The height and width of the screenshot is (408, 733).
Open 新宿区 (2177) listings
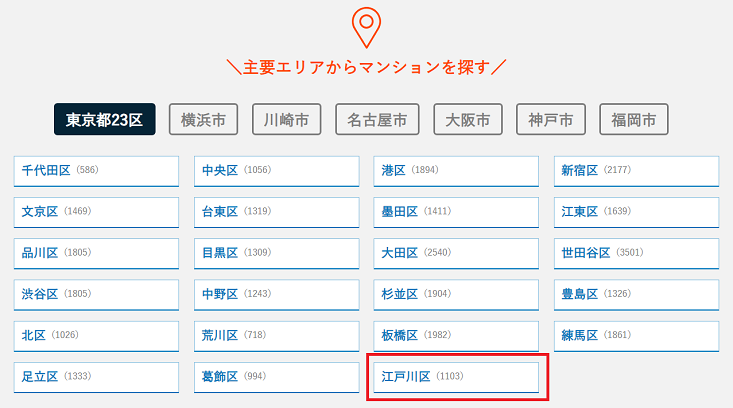click(637, 171)
